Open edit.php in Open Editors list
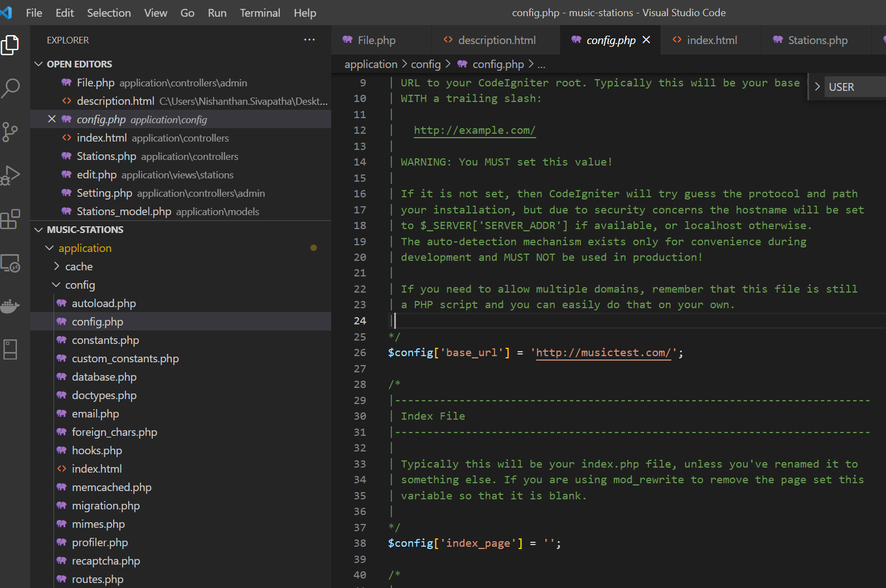The height and width of the screenshot is (588, 886). click(181, 174)
